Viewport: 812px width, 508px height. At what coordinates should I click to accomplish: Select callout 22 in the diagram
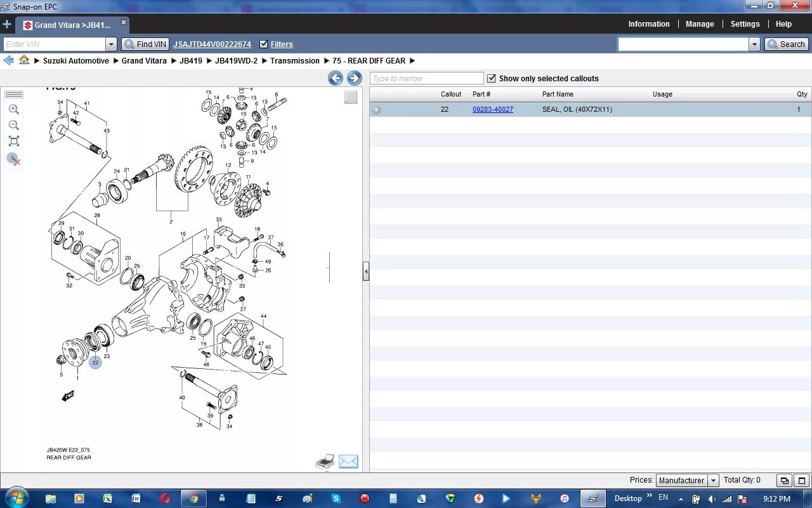[95, 363]
